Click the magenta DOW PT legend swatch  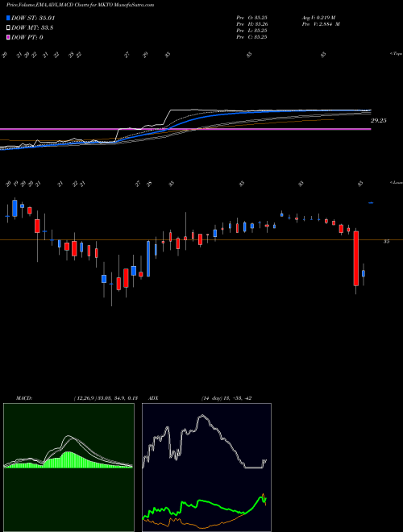pos(9,37)
